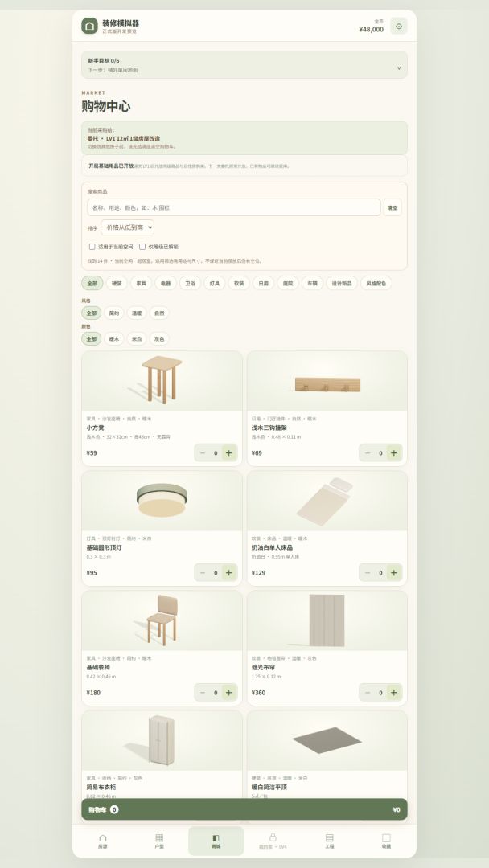Open 收藏 favorites icon
The height and width of the screenshot is (868, 489).
pyautogui.click(x=386, y=838)
